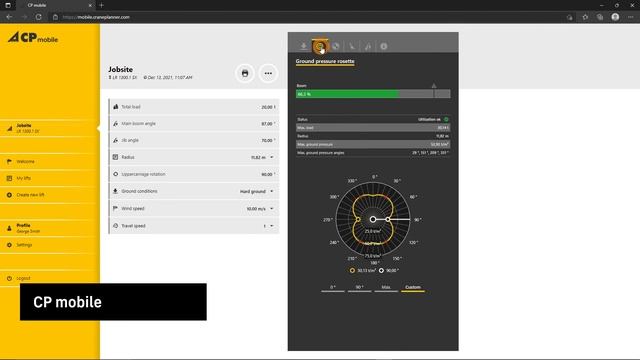This screenshot has height=360, width=640.
Task: Click the Radius row icon
Action: point(116,157)
